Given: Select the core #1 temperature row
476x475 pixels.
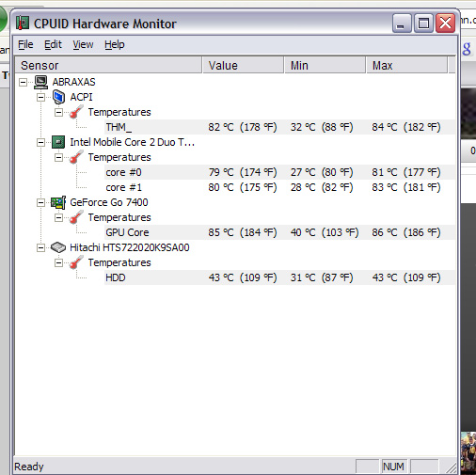Looking at the screenshot, I should 279,187.
